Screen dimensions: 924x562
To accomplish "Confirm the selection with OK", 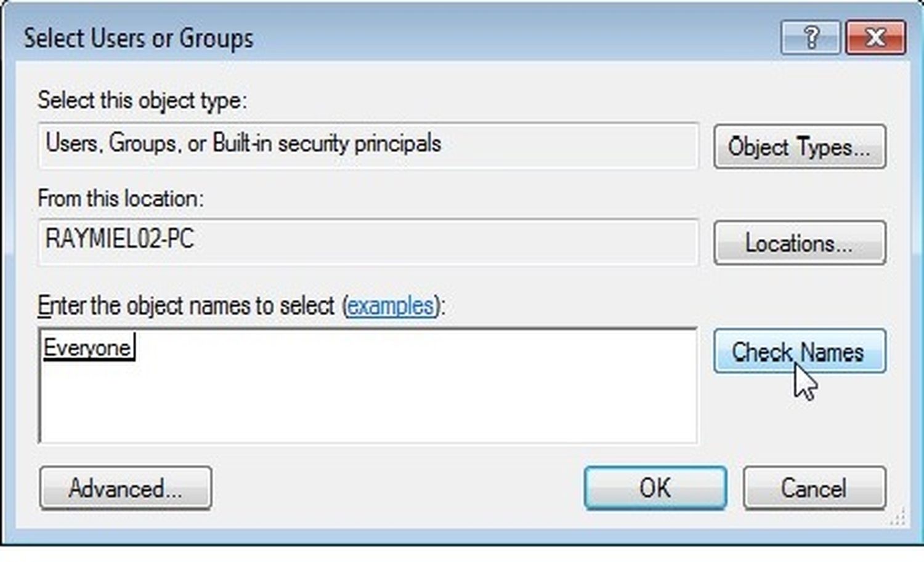I will (655, 488).
